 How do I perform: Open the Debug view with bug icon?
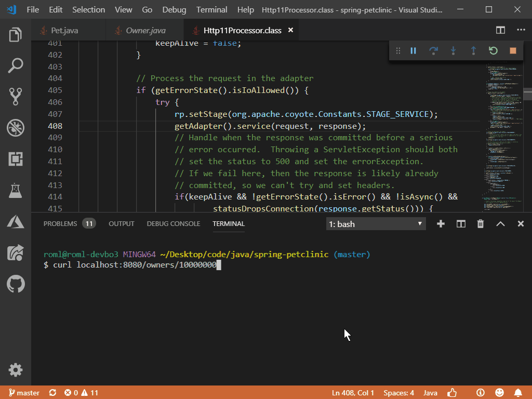point(16,128)
